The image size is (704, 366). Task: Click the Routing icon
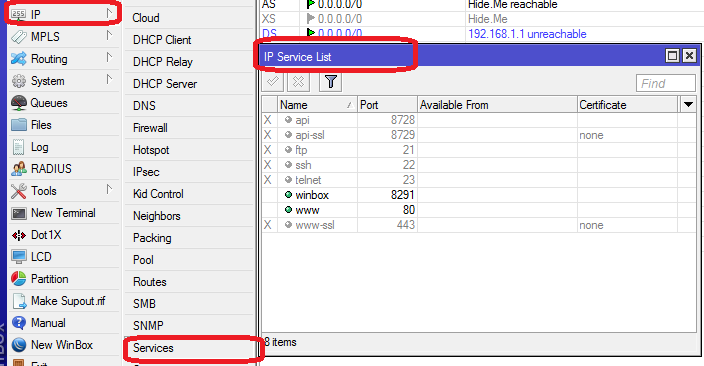coord(19,58)
